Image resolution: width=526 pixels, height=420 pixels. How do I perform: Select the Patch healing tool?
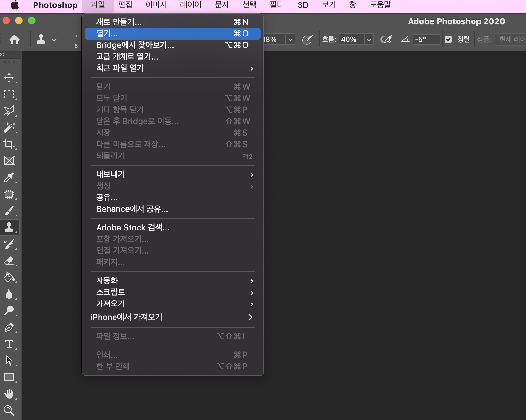click(x=9, y=194)
